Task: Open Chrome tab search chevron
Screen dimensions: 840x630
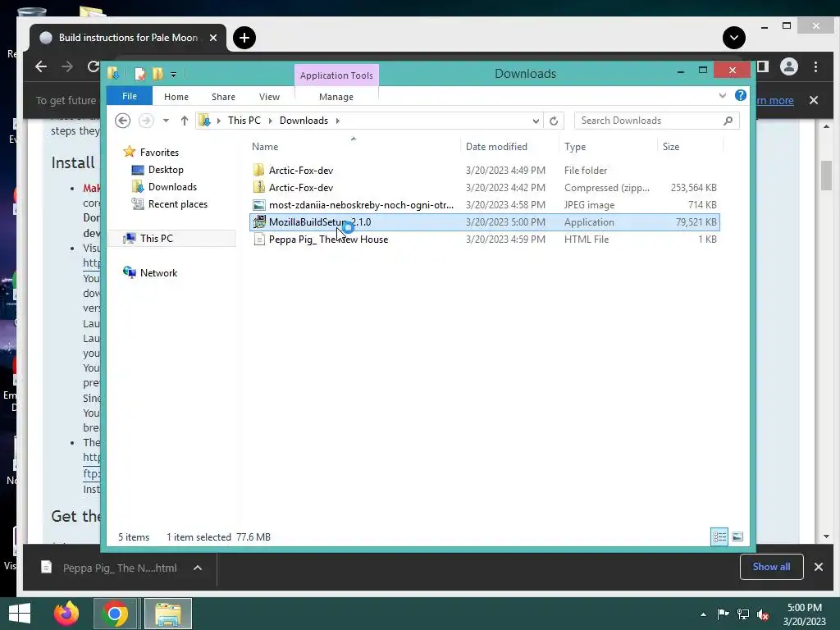Action: tap(734, 38)
